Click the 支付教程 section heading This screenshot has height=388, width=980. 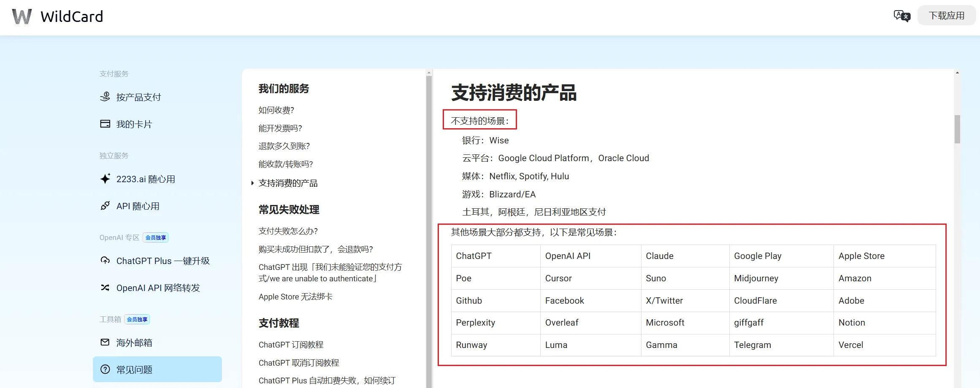click(279, 323)
